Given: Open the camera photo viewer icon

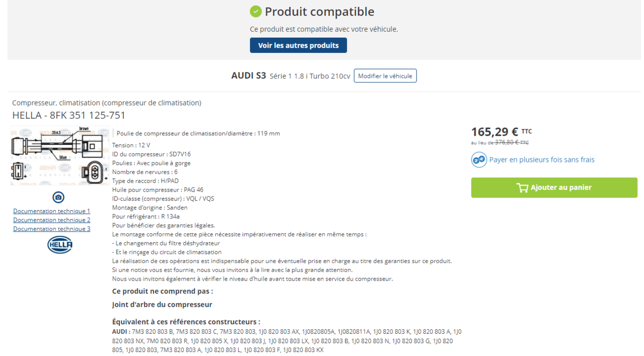Looking at the screenshot, I should 58,197.
